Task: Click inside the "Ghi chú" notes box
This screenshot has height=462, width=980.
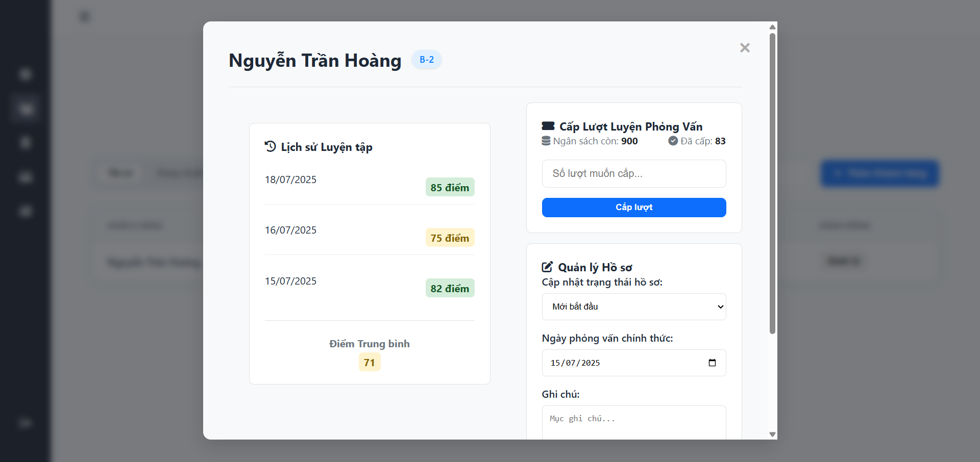Action: tap(633, 422)
